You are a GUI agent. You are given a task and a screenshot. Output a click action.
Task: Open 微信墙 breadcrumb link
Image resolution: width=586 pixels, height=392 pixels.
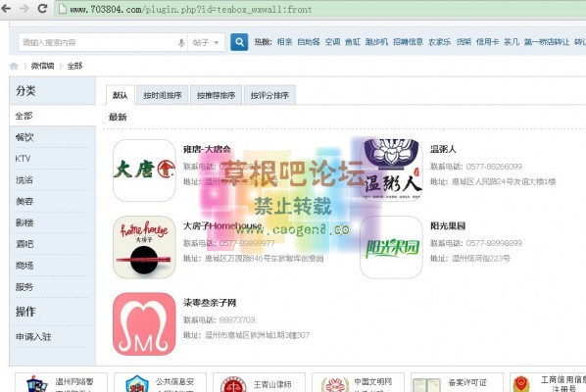tap(42, 66)
